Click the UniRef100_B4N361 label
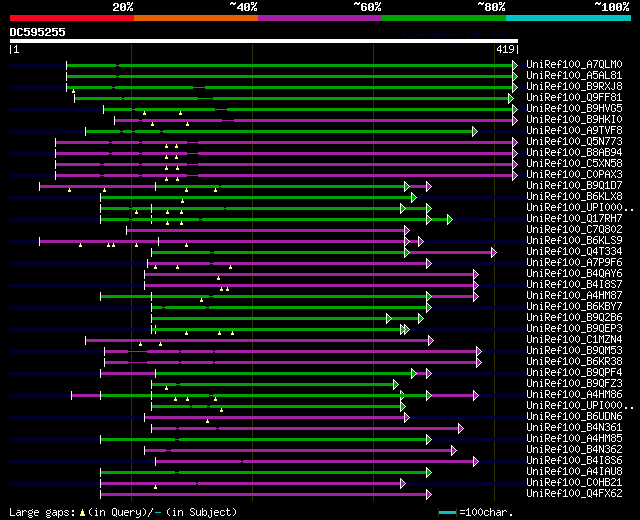Viewport: 640px width, 520px height. (574, 428)
